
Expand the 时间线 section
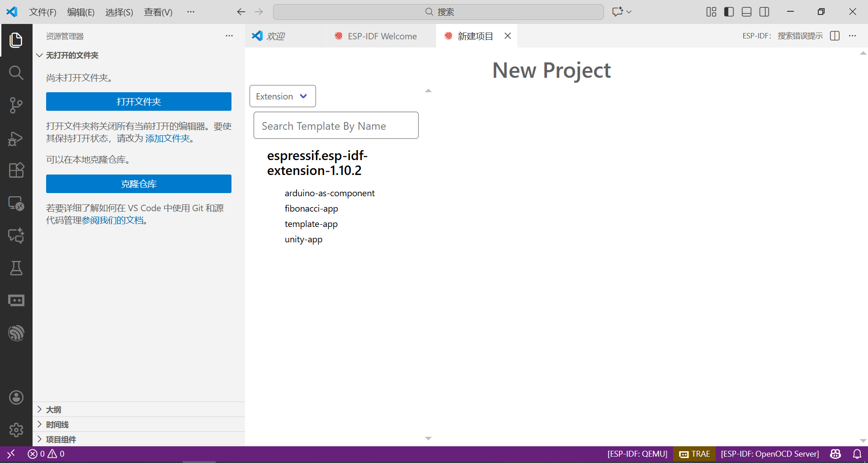click(139, 424)
